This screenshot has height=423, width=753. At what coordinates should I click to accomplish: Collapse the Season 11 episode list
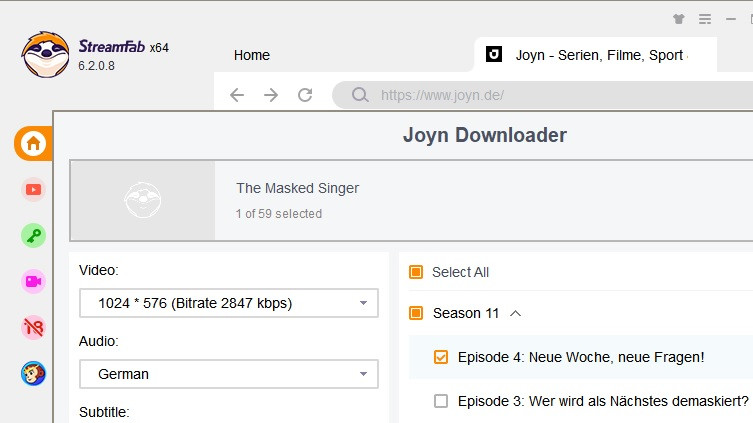point(516,313)
